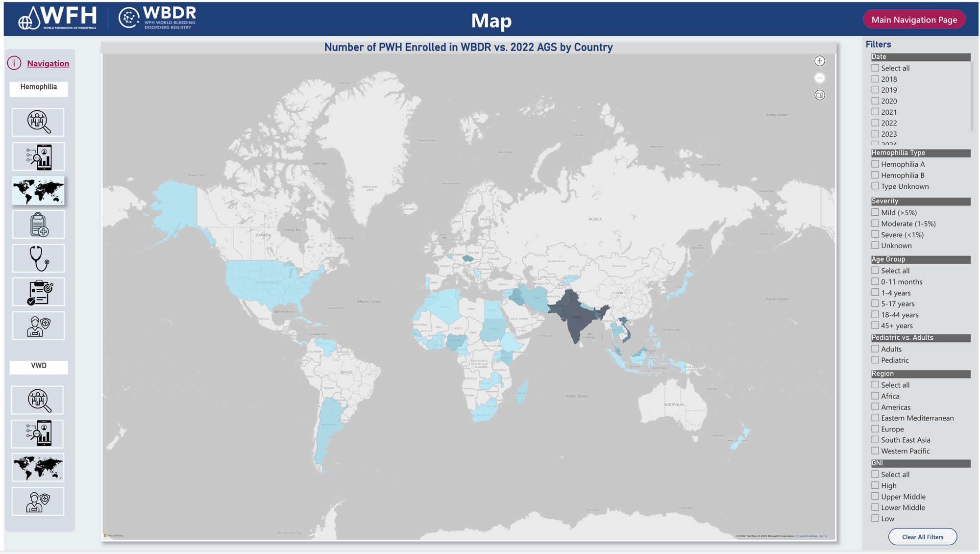Open the Hemophilia people search icon

click(38, 123)
